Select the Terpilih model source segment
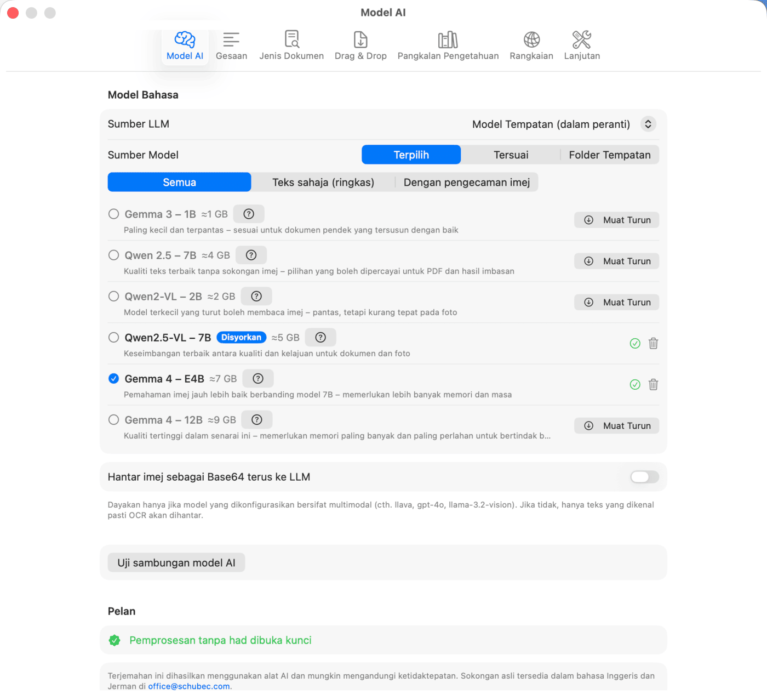The height and width of the screenshot is (700, 767). (411, 155)
